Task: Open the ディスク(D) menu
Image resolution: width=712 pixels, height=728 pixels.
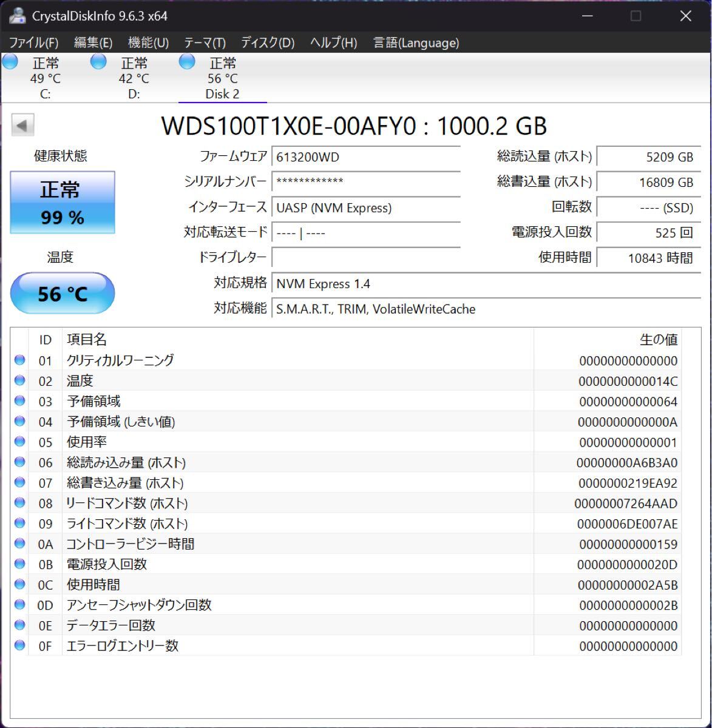Action: 268,42
